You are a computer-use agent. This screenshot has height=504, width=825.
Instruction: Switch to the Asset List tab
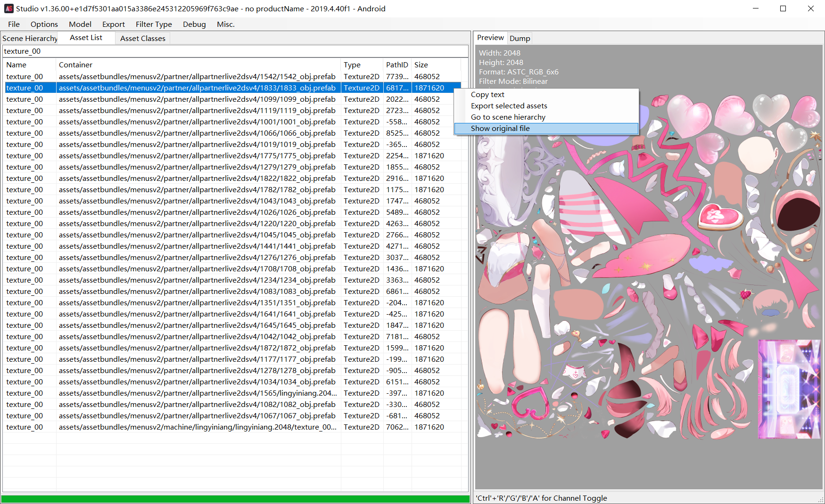(86, 38)
